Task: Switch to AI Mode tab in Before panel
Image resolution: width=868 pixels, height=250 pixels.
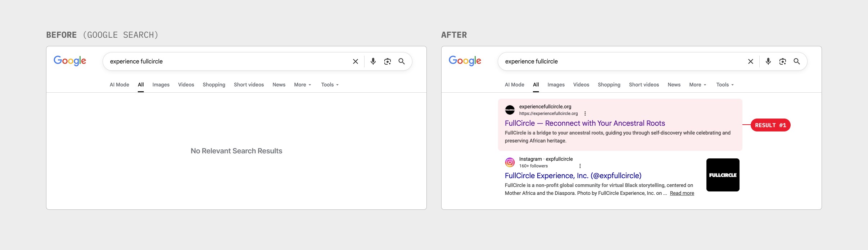Action: [x=119, y=85]
